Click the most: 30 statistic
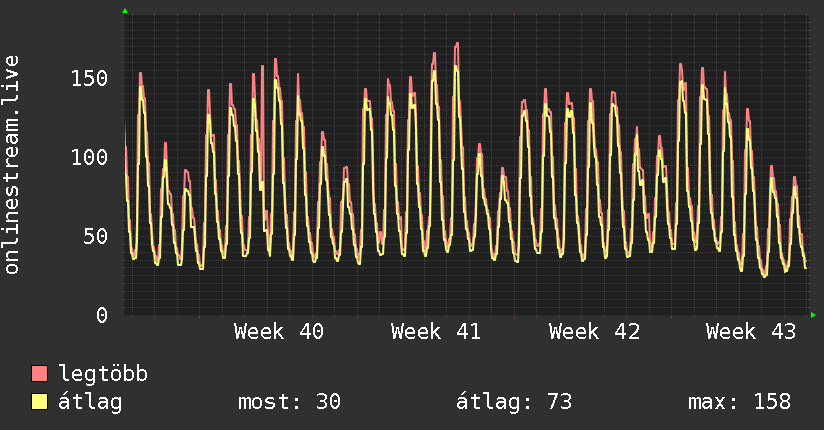 tap(290, 402)
